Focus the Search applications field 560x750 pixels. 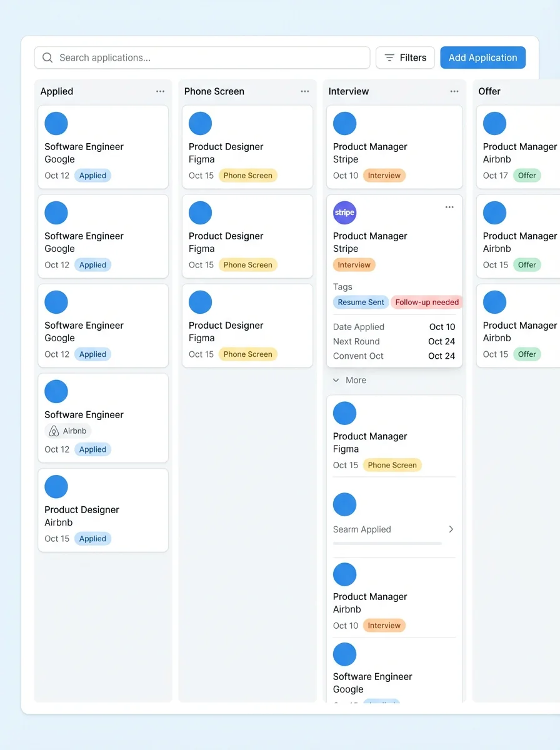point(202,57)
